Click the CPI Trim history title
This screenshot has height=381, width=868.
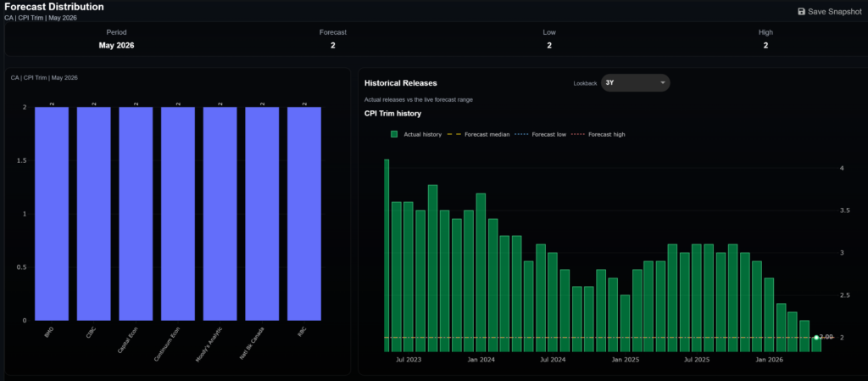coord(393,114)
